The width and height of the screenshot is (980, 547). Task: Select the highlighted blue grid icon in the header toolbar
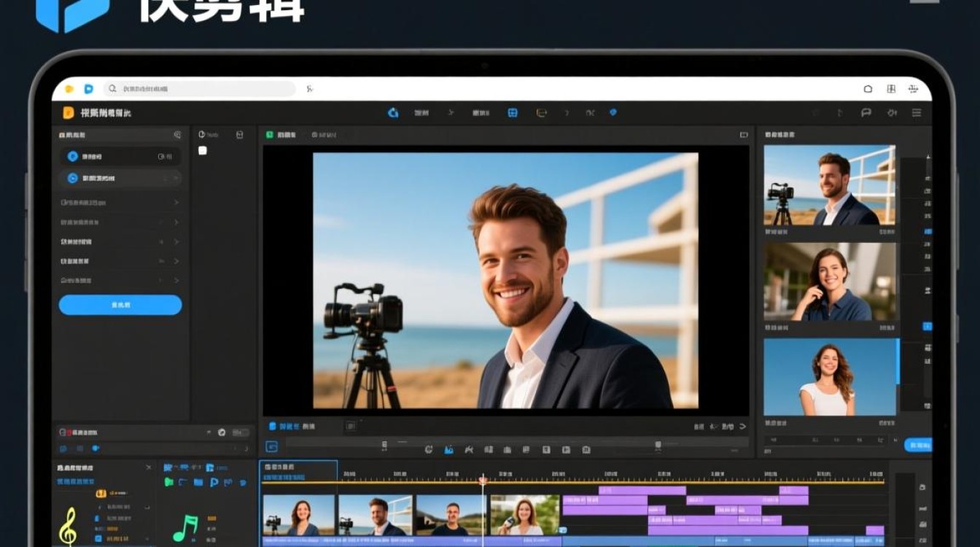coord(513,113)
